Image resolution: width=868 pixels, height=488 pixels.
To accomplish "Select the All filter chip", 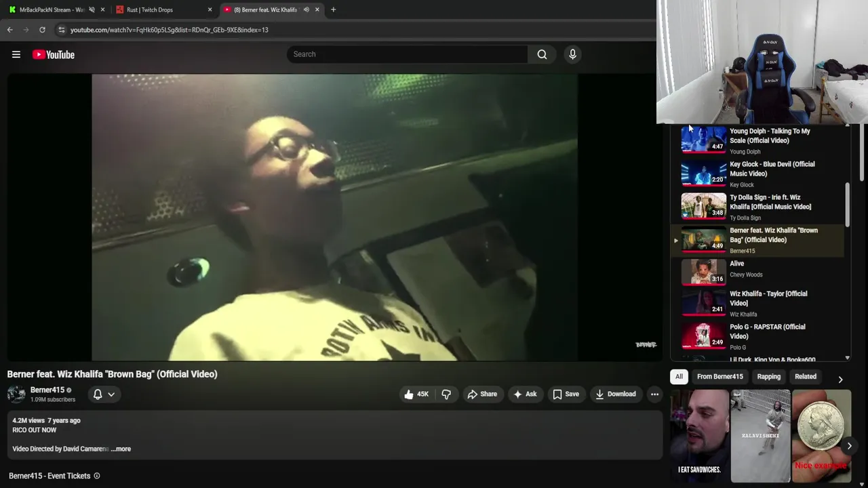I will tap(679, 376).
